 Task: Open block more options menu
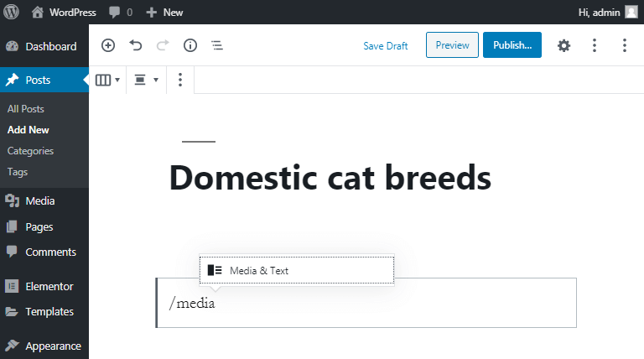point(180,80)
